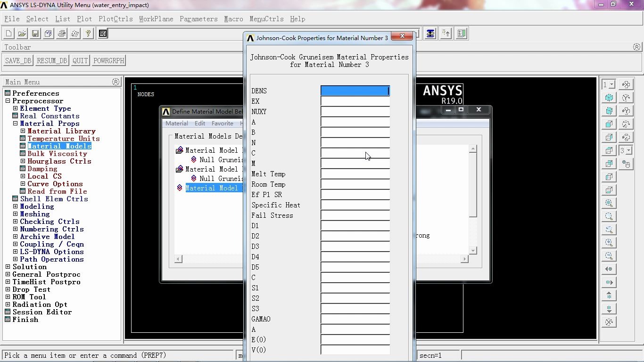The width and height of the screenshot is (644, 362).
Task: Open the Parameters menu
Action: tap(198, 19)
